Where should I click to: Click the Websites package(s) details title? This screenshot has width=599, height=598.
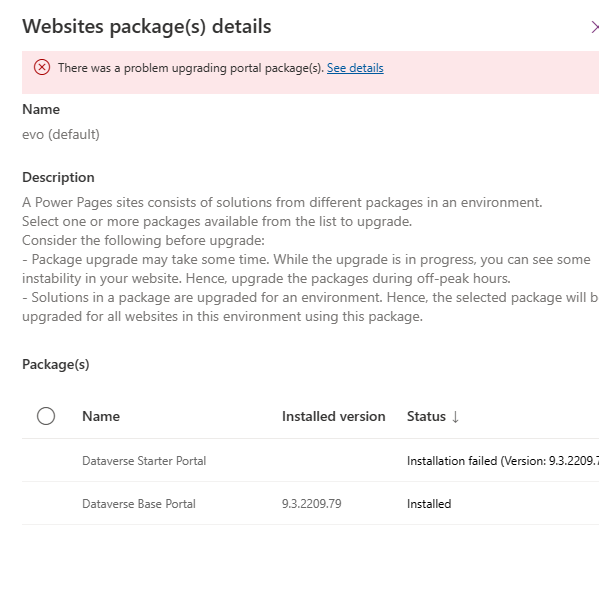(147, 27)
